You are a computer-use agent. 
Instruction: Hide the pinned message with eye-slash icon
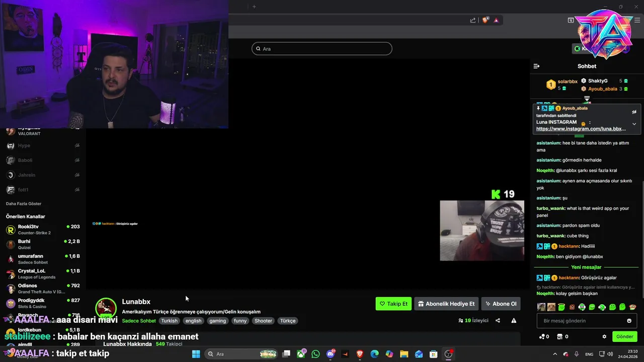tap(634, 112)
